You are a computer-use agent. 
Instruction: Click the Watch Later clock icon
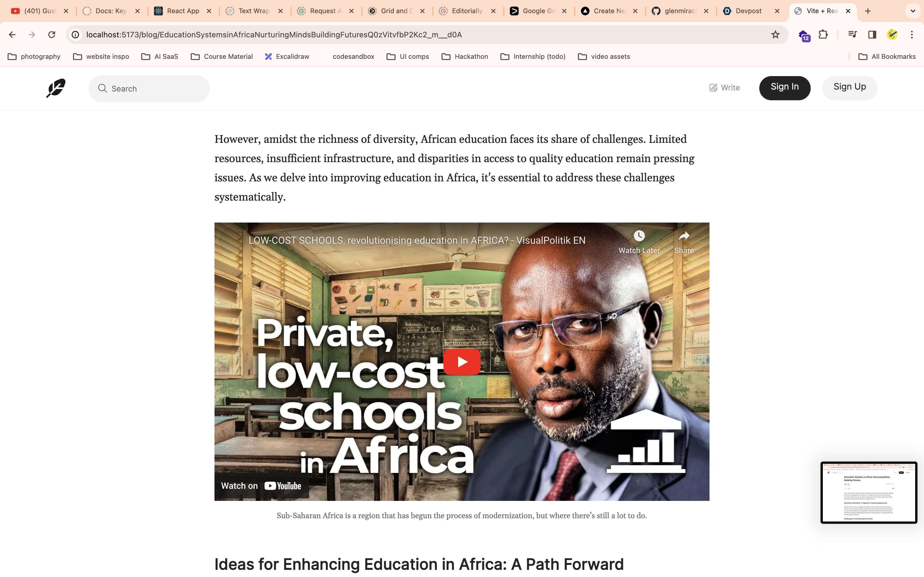(x=639, y=236)
